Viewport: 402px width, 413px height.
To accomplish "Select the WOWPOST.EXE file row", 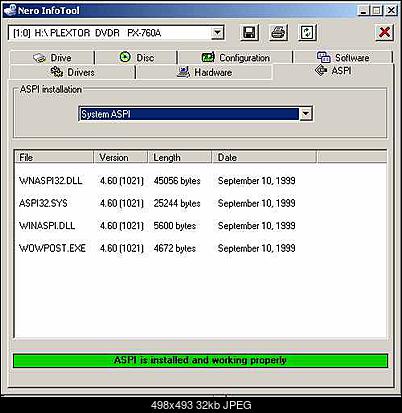I will (x=200, y=248).
